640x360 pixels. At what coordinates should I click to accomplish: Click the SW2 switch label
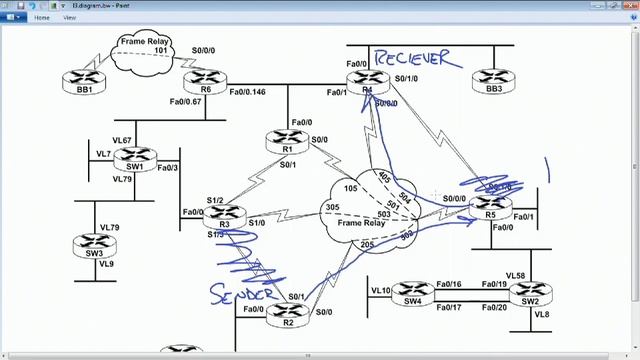(x=530, y=301)
